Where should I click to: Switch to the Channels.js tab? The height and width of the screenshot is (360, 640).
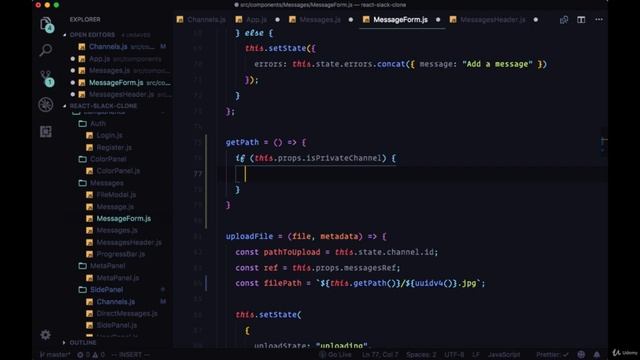click(201, 20)
